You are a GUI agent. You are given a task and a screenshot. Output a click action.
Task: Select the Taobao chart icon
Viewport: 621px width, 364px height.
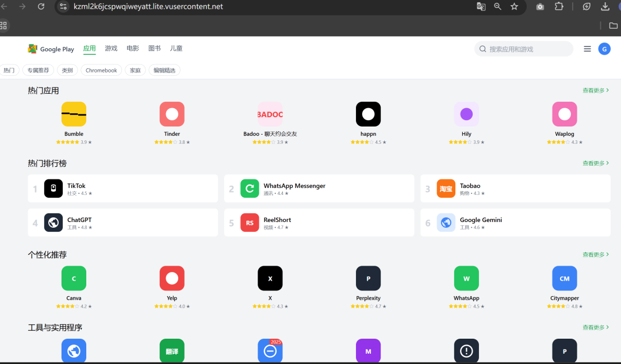(446, 189)
